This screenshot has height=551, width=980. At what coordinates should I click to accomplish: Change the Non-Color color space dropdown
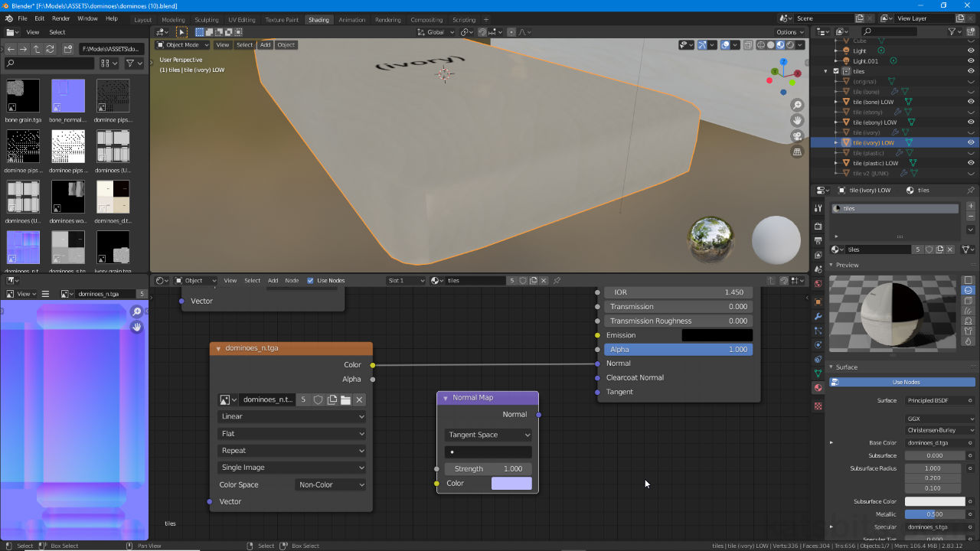pos(331,484)
